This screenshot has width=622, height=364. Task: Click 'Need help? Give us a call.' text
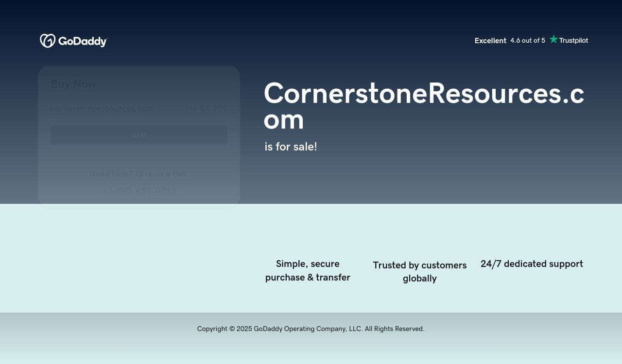click(139, 174)
